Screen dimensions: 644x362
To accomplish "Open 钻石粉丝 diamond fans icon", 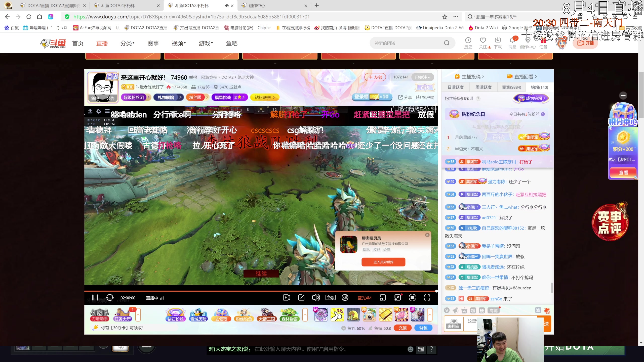I will click(x=176, y=315).
